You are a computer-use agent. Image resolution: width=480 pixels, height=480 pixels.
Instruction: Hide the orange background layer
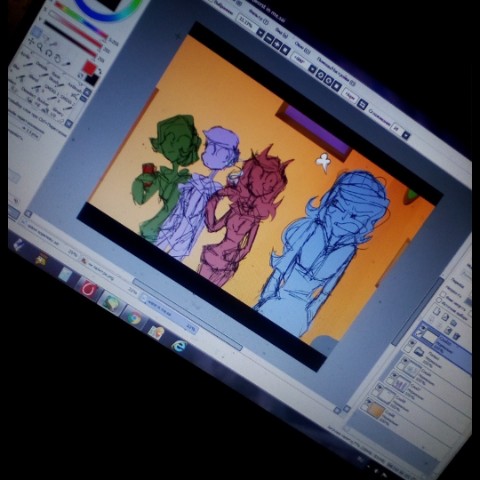[369, 402]
